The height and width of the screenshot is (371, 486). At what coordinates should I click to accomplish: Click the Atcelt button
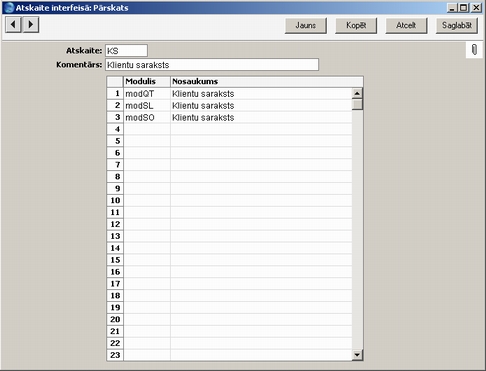(x=406, y=25)
